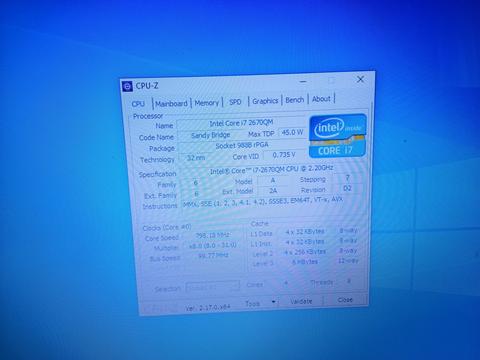Click the Cores count value
Image resolution: width=480 pixels, height=360 pixels.
point(286,284)
